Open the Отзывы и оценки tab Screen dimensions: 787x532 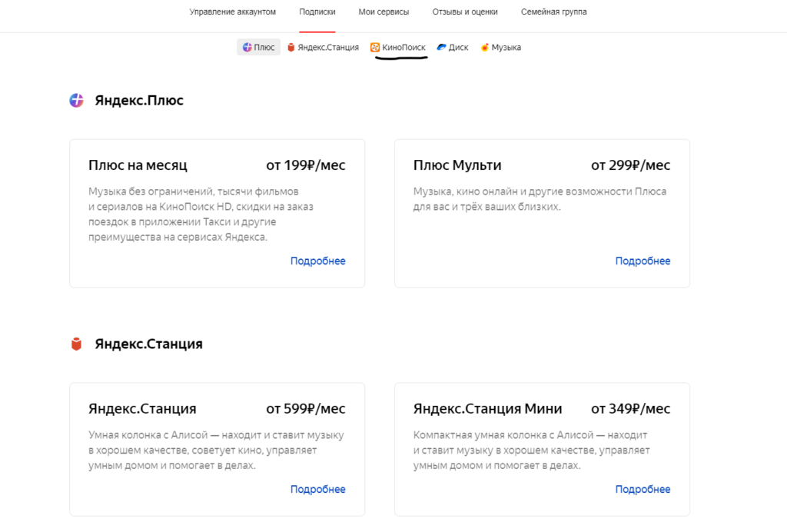[465, 12]
